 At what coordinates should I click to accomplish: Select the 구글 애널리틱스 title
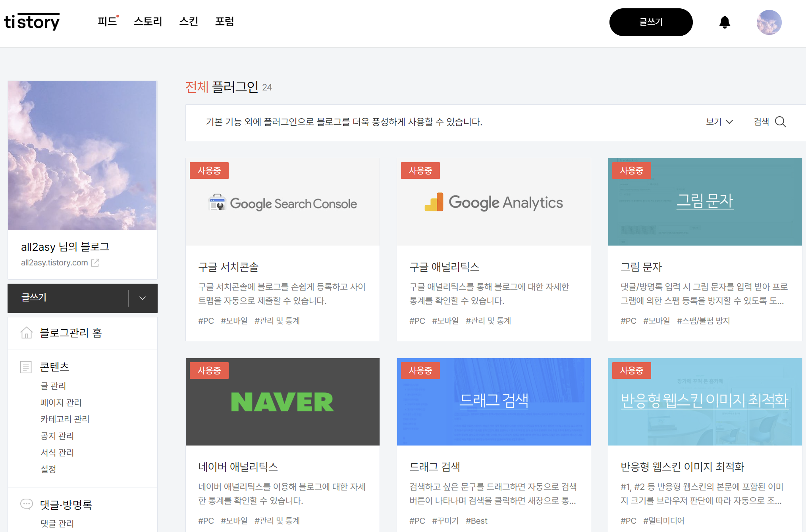click(x=444, y=267)
